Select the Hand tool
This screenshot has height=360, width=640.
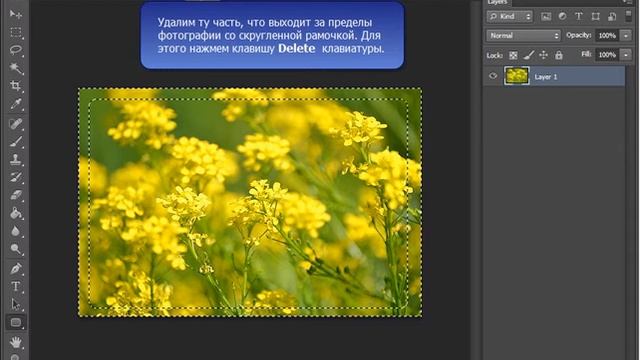(16, 342)
